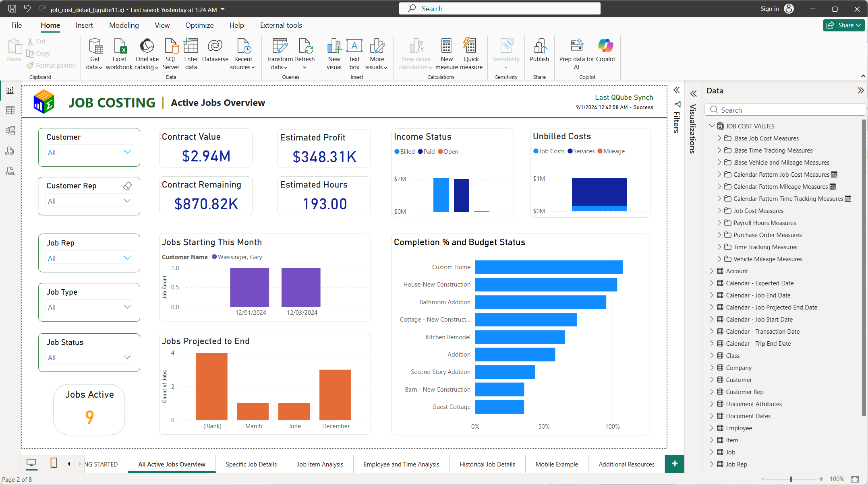
Task: Click the Data pane search field
Action: click(785, 110)
